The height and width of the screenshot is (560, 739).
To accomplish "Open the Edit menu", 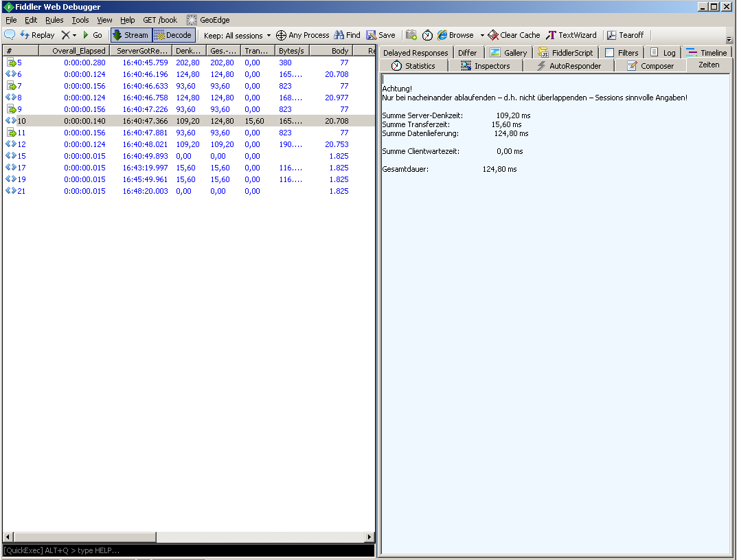I will (31, 20).
